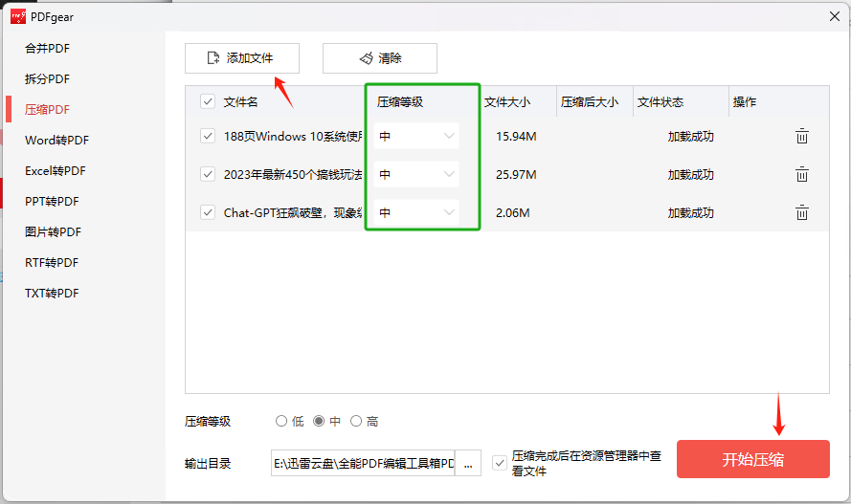Click trash icon for 2023年最新450个 file
Viewport: 851px width, 504px height.
point(802,175)
